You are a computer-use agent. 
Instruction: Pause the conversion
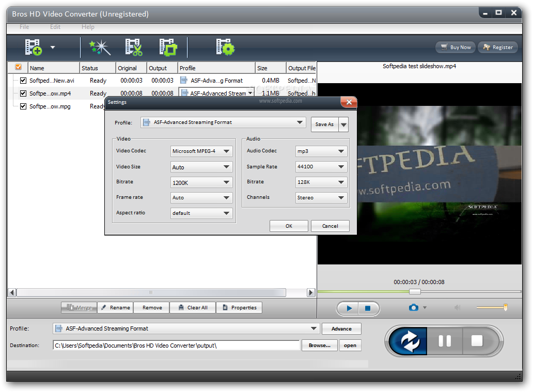click(x=445, y=341)
